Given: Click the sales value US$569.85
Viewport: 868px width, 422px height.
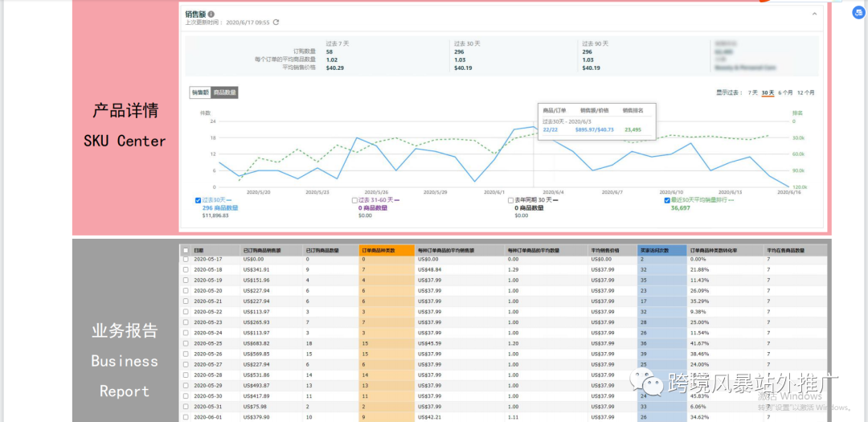Looking at the screenshot, I should pos(256,354).
